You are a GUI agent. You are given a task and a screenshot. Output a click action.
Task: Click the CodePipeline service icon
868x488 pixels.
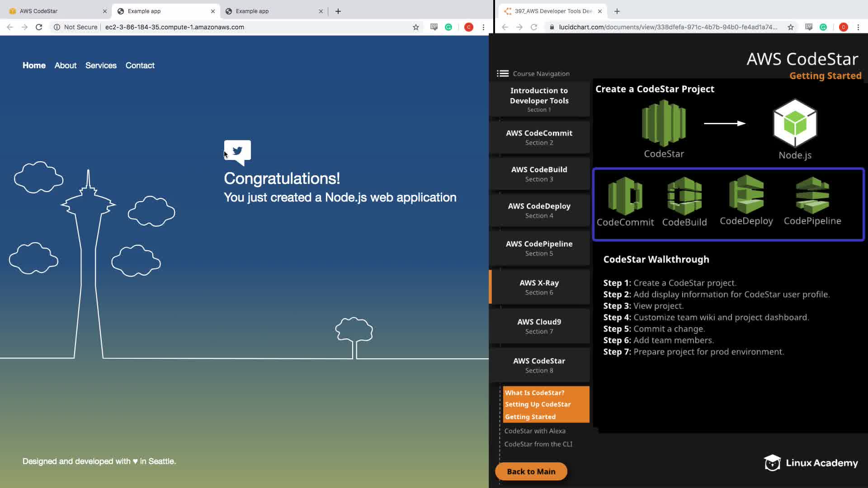[x=812, y=195]
